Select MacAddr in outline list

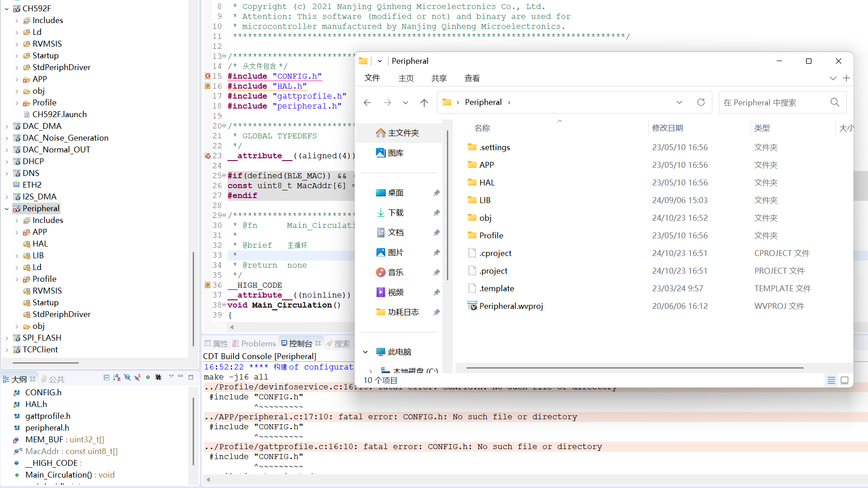[x=66, y=451]
